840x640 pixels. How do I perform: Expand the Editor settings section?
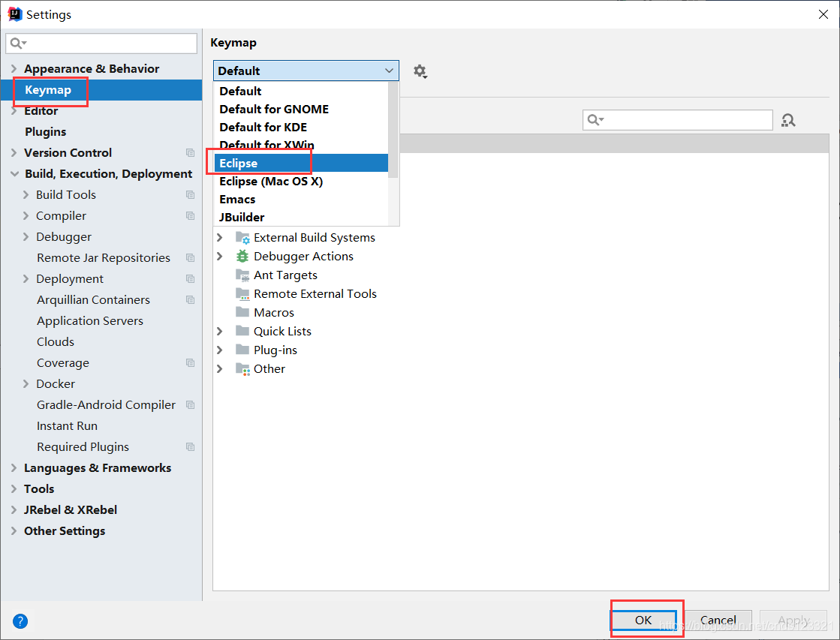14,111
